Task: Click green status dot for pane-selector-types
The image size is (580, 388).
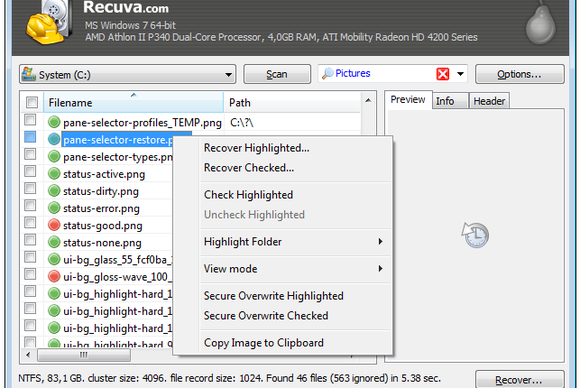Action: point(54,156)
